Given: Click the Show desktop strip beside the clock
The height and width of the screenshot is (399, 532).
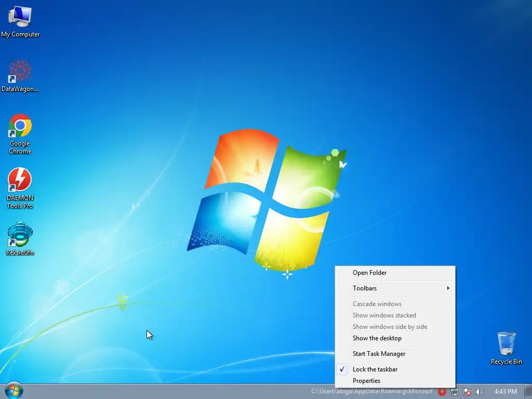Looking at the screenshot, I should 528,392.
